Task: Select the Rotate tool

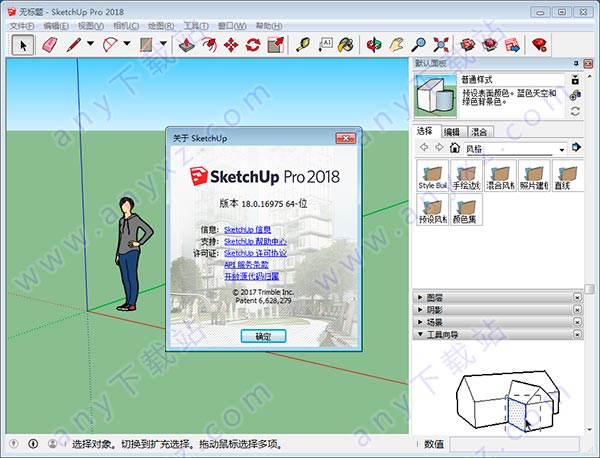Action: tap(253, 45)
